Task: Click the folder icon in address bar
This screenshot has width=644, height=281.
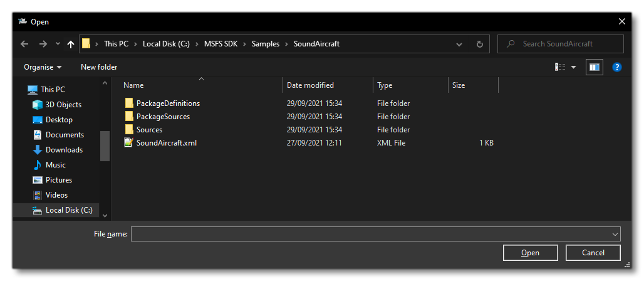Action: 86,44
